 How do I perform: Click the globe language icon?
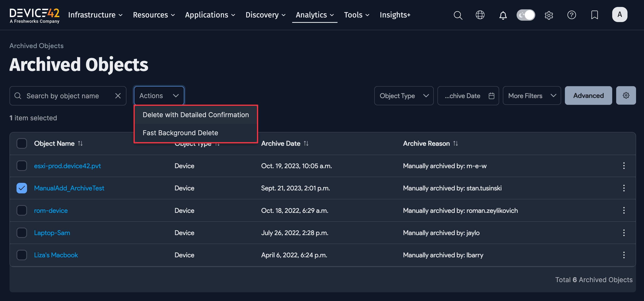(480, 15)
